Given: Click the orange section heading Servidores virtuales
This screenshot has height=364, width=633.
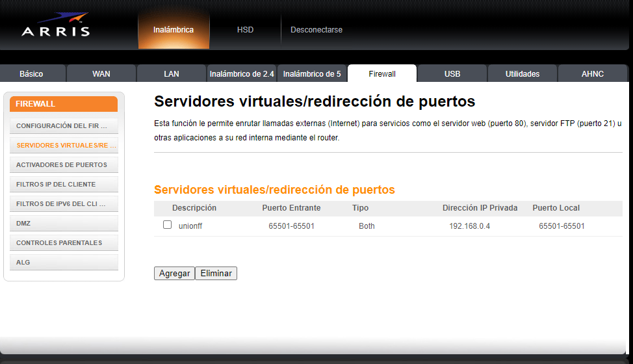Looking at the screenshot, I should coord(274,190).
